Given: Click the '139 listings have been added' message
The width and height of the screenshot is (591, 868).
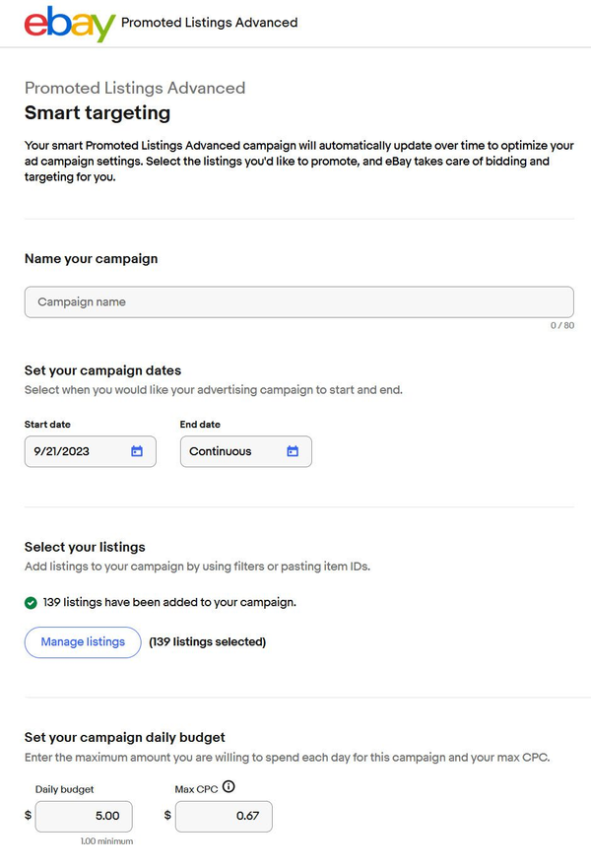Looking at the screenshot, I should pos(167,602).
